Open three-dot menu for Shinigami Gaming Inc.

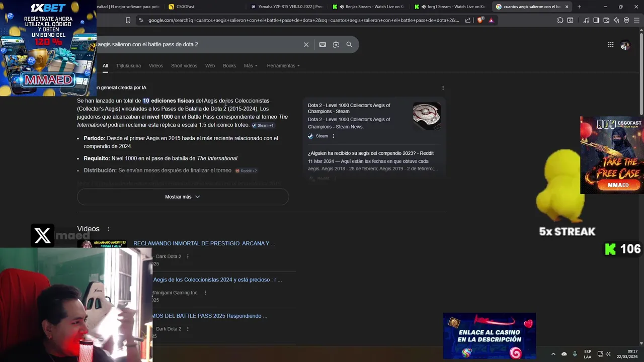tap(205, 293)
